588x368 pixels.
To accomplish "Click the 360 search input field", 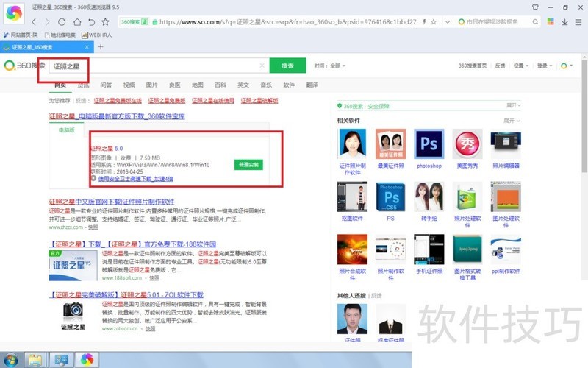I will click(154, 66).
